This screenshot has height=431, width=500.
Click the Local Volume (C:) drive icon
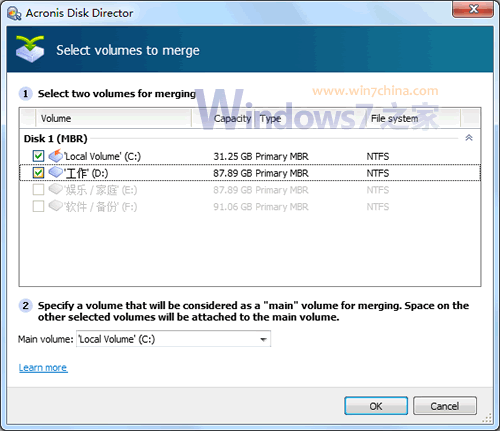coord(56,156)
